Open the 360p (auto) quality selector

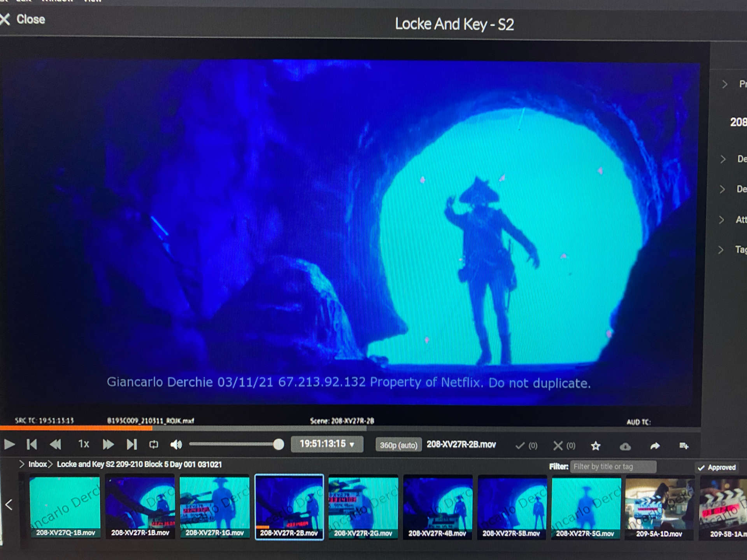398,445
